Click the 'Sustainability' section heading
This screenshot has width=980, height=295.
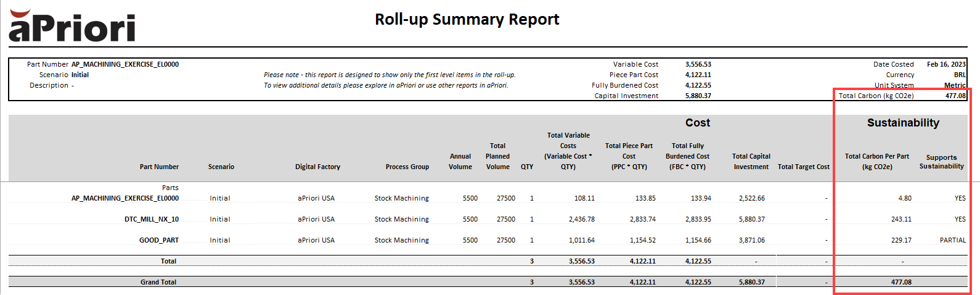tap(903, 123)
